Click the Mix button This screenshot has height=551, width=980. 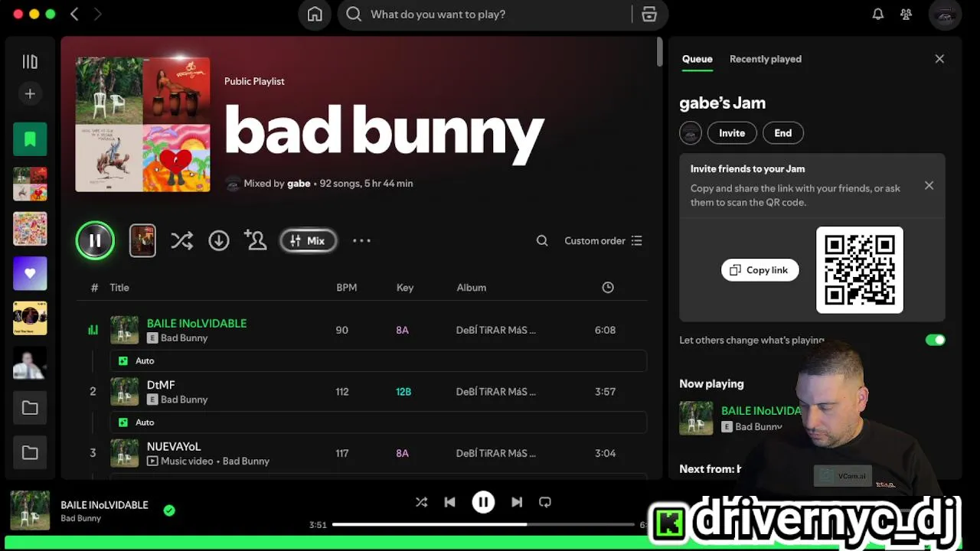[x=308, y=240]
